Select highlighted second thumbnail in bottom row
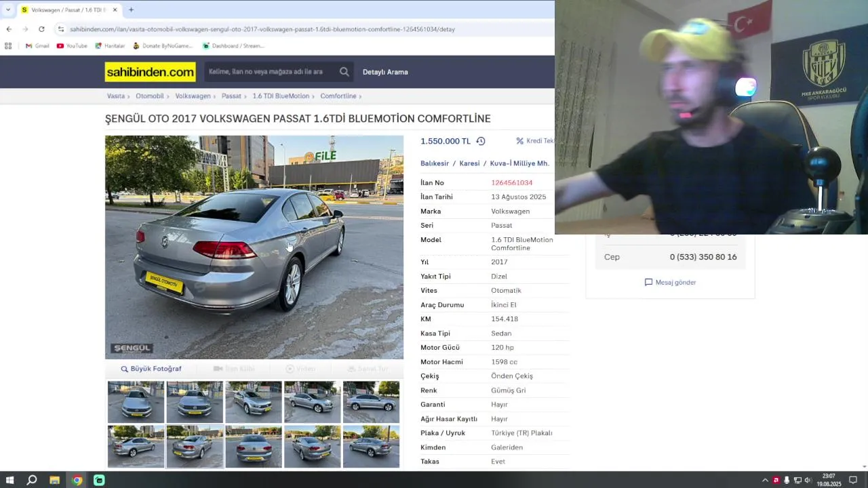Image resolution: width=868 pixels, height=488 pixels. click(195, 447)
